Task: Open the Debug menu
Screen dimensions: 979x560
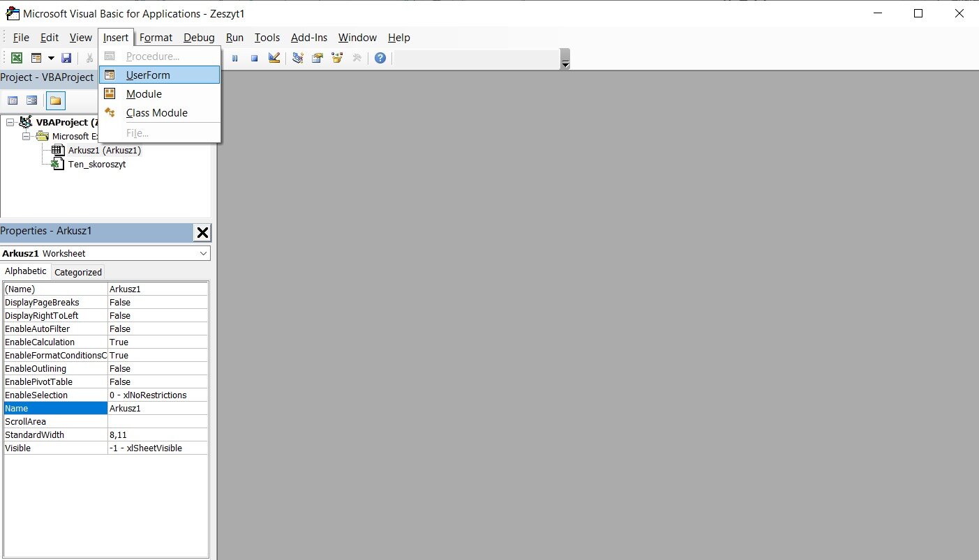Action: click(200, 38)
